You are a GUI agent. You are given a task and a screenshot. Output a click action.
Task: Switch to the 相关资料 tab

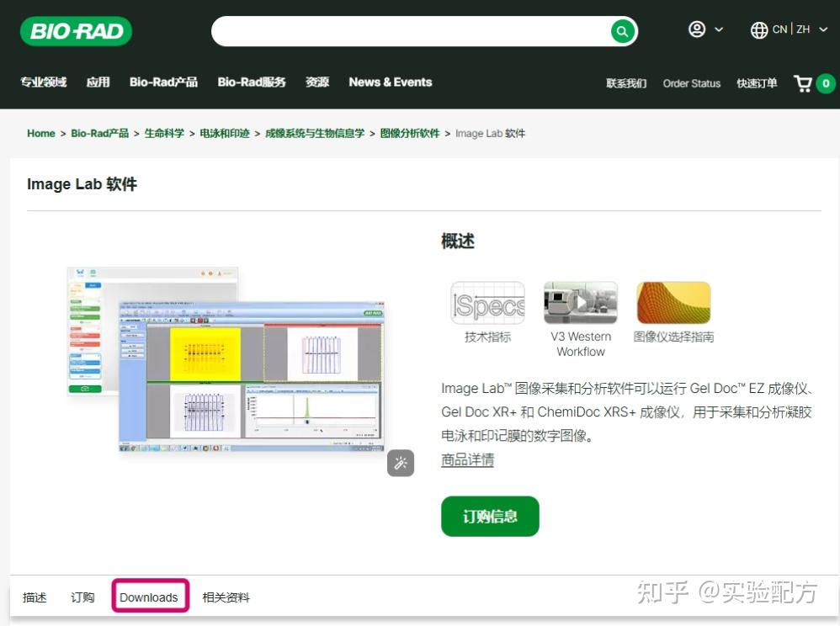226,597
